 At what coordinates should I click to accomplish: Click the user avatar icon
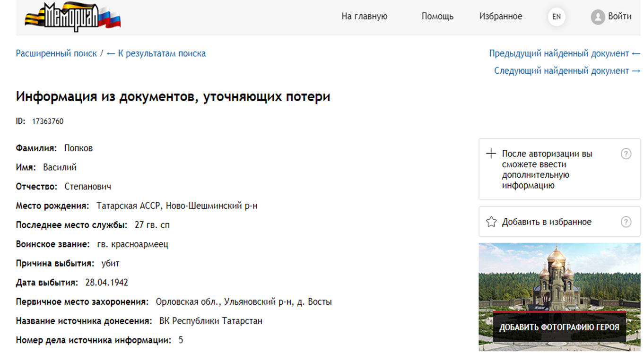click(598, 17)
